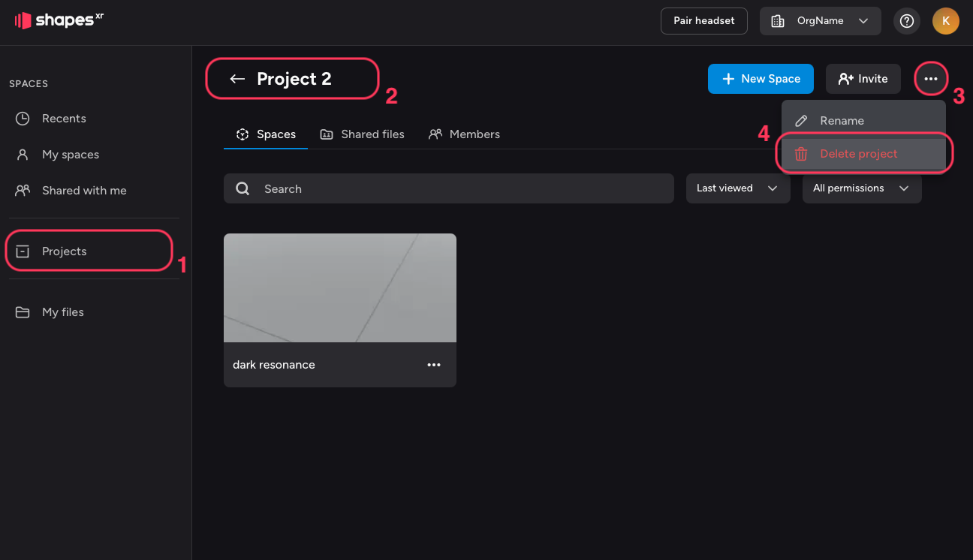Click the New Space button
This screenshot has width=973, height=560.
(761, 79)
